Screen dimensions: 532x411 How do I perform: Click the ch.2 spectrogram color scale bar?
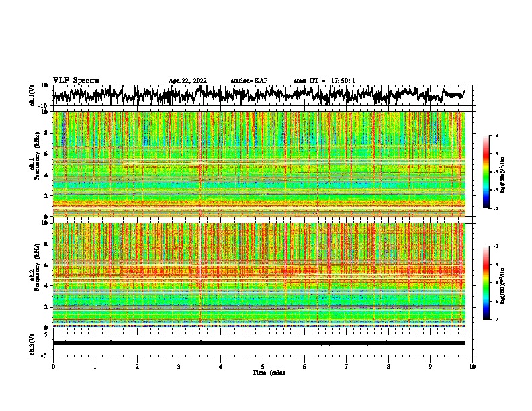[x=486, y=283]
